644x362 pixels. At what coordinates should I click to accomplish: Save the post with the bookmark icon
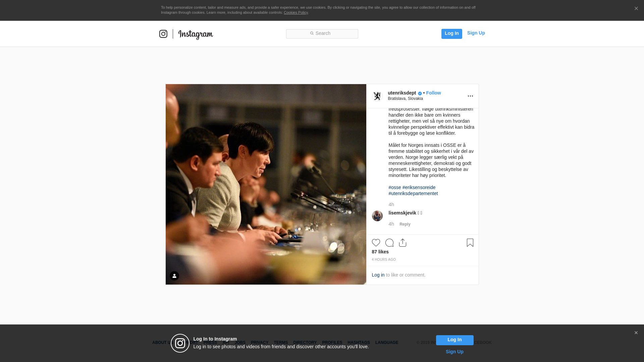(x=470, y=243)
